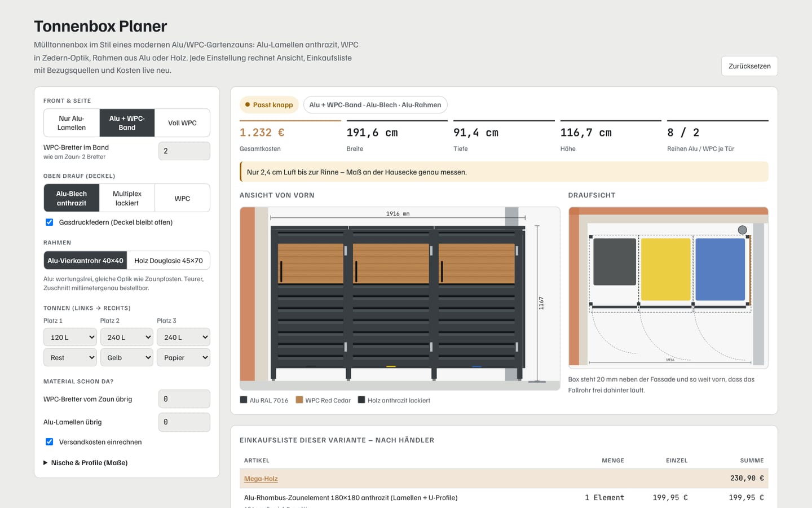Open Platz 2 bin size dropdown

pos(127,338)
